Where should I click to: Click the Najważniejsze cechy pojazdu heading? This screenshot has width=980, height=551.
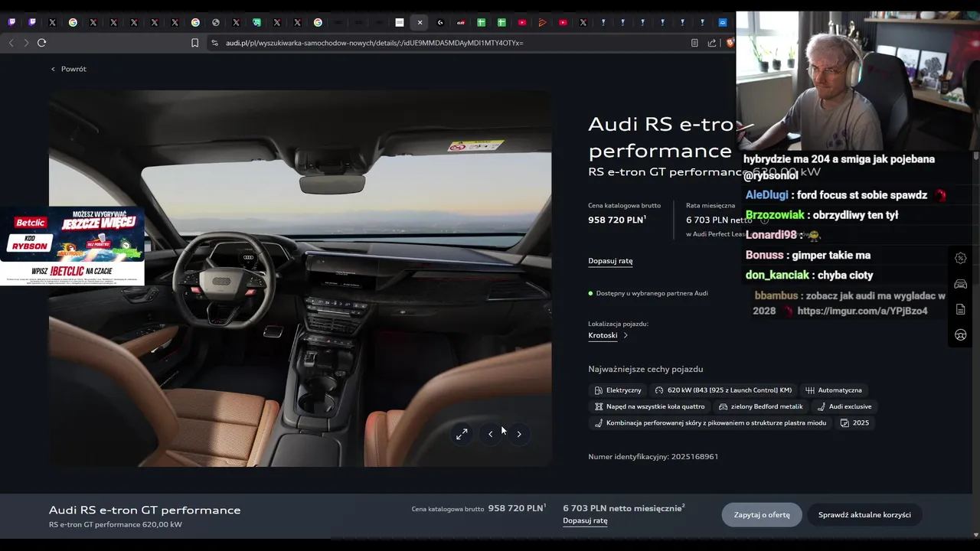(645, 369)
